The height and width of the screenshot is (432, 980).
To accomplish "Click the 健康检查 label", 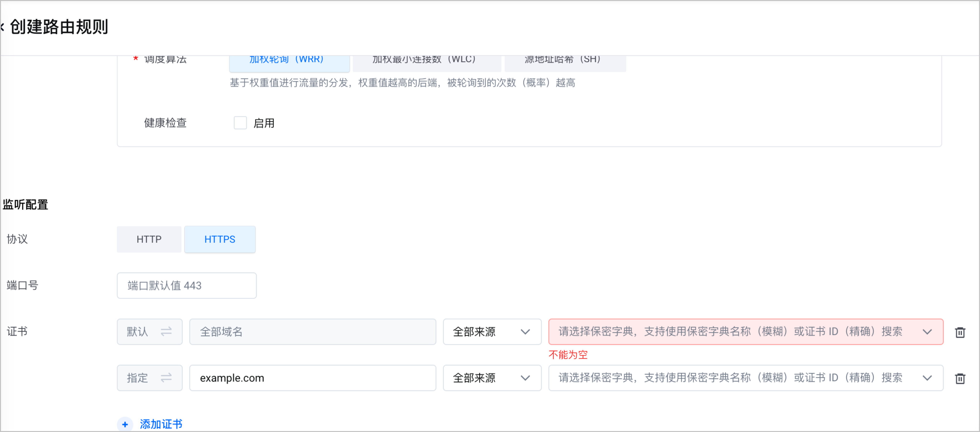I will (165, 123).
